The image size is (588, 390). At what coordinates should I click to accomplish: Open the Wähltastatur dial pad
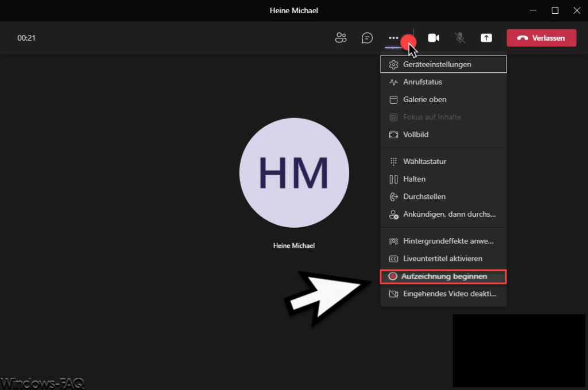443,162
